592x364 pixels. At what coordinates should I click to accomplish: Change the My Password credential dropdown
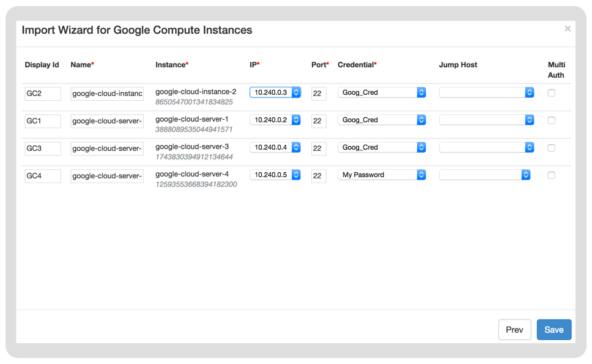[382, 175]
